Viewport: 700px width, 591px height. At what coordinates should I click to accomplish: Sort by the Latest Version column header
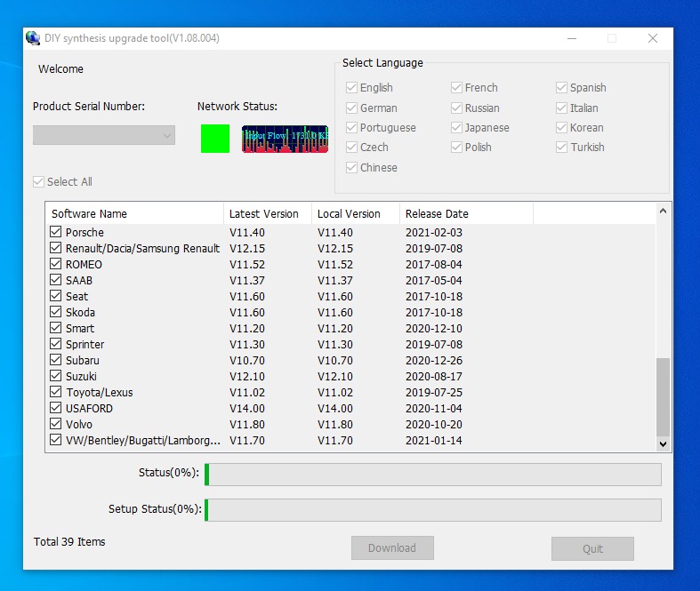coord(267,214)
